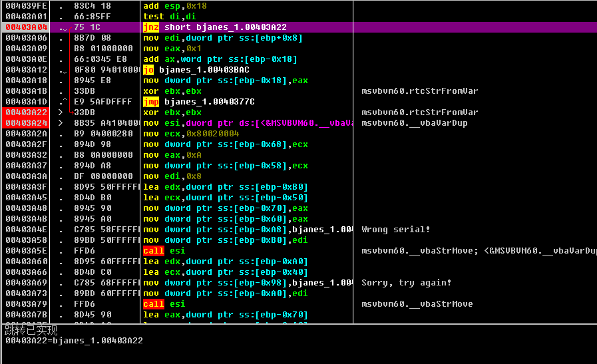Select the highlighted jnz short bjanes_1.00403A22 instruction

[214, 27]
